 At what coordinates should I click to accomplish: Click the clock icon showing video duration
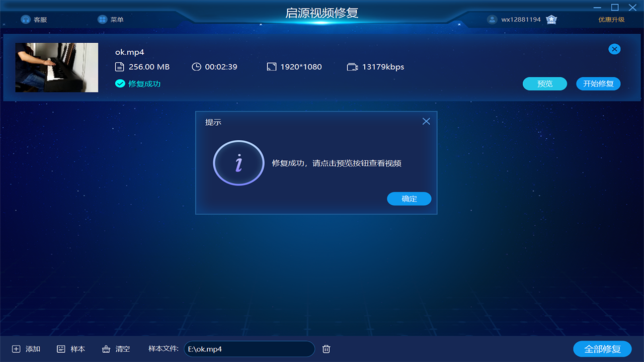pyautogui.click(x=196, y=66)
